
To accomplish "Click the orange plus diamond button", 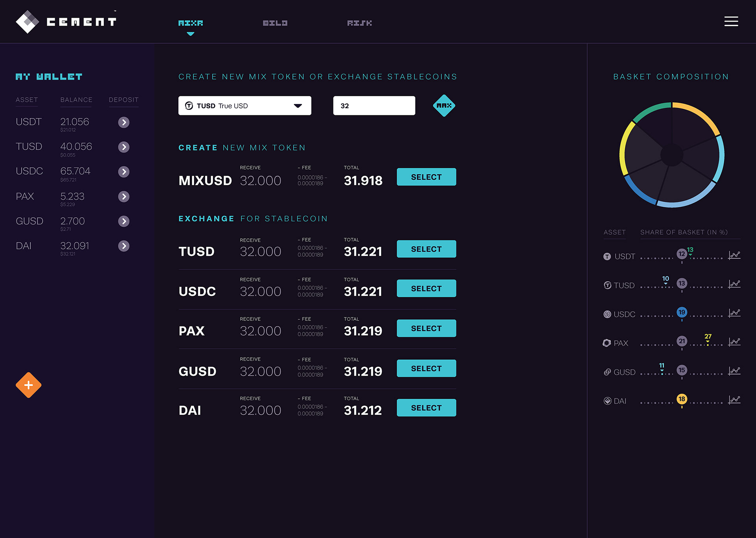I will click(x=28, y=385).
